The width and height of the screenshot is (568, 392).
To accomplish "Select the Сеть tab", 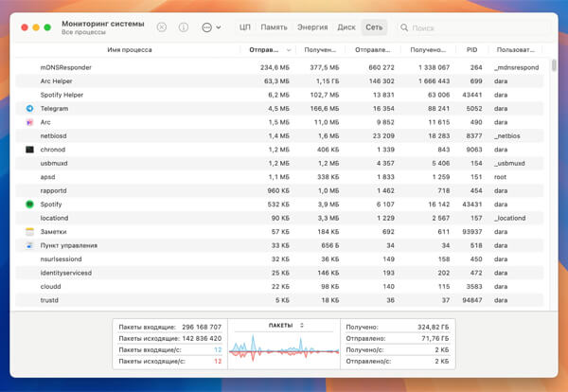I will tap(374, 27).
